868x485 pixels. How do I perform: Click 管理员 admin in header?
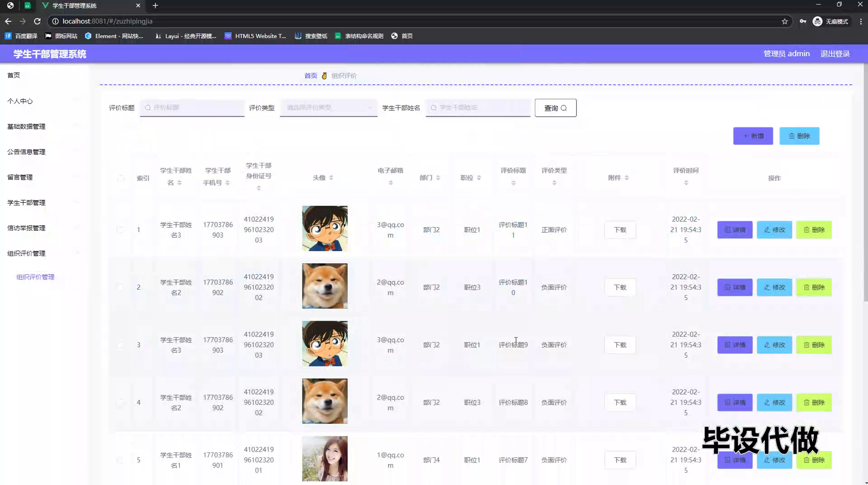tap(787, 53)
